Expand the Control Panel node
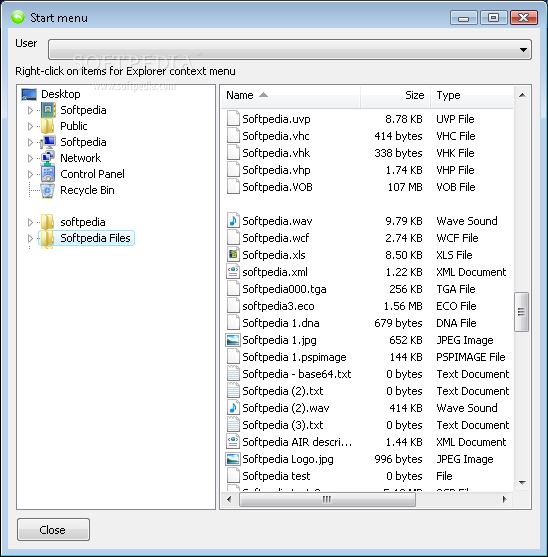This screenshot has width=548, height=557. click(31, 174)
